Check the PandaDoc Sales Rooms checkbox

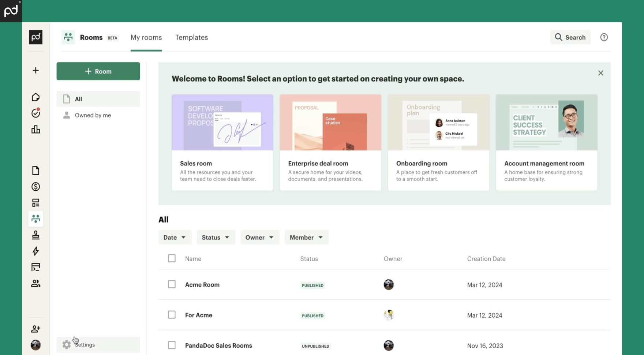coord(172,345)
